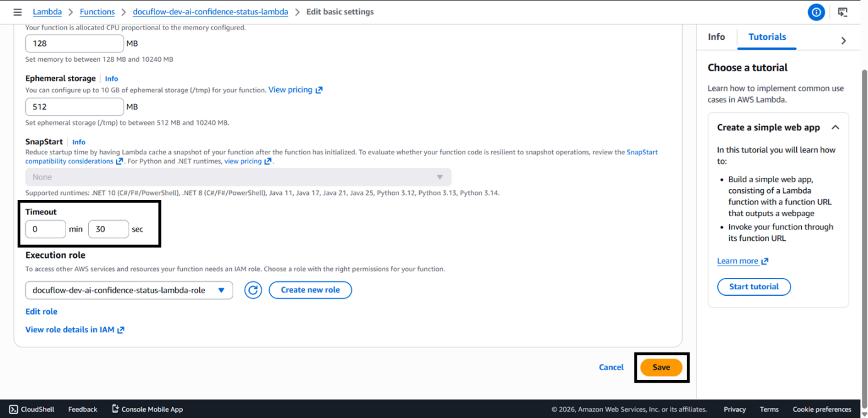Open the execution role dropdown
Viewport: 868px width, 418px height.
pos(129,290)
